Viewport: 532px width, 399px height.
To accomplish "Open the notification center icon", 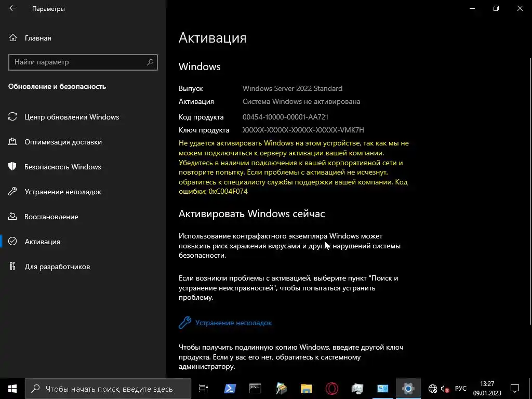I will click(515, 389).
